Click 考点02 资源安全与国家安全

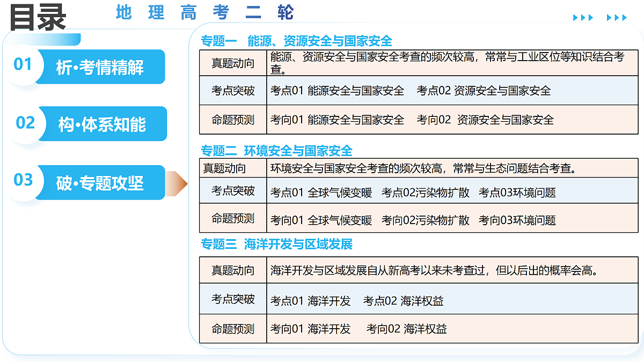484,91
